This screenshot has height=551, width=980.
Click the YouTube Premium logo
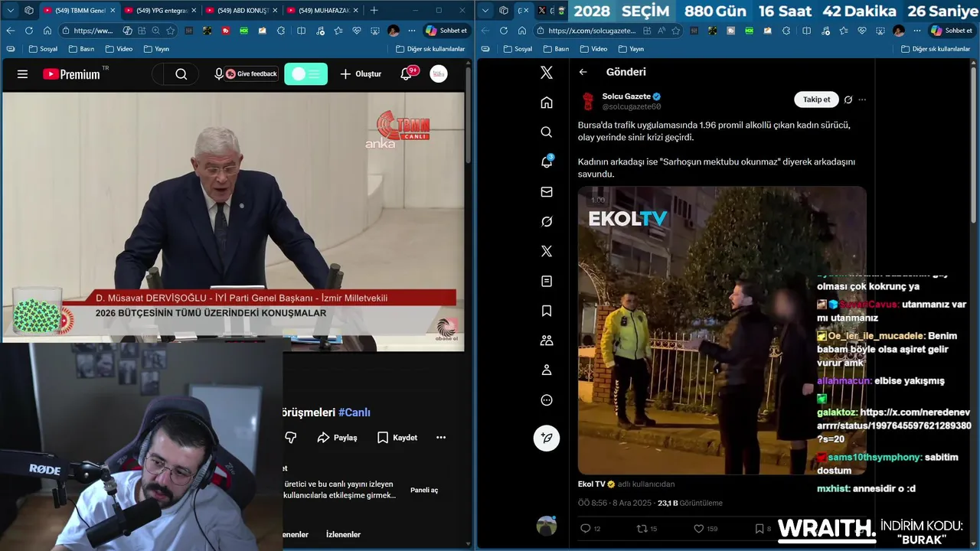71,74
